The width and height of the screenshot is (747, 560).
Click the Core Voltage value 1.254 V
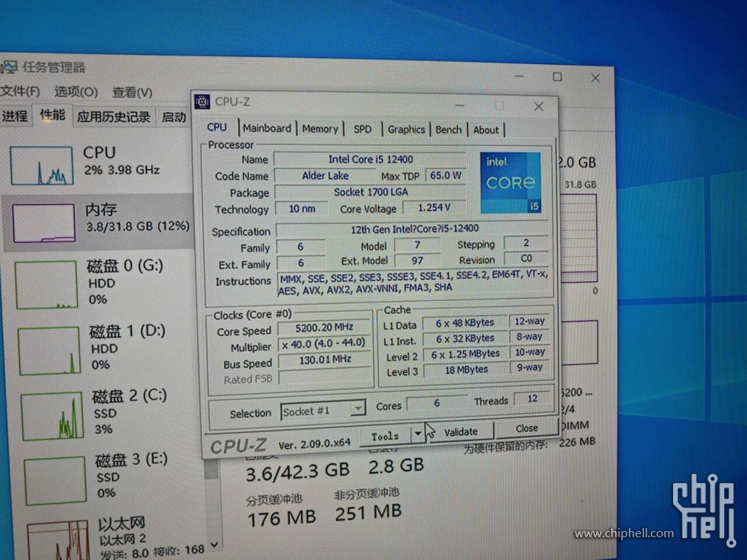pos(434,207)
